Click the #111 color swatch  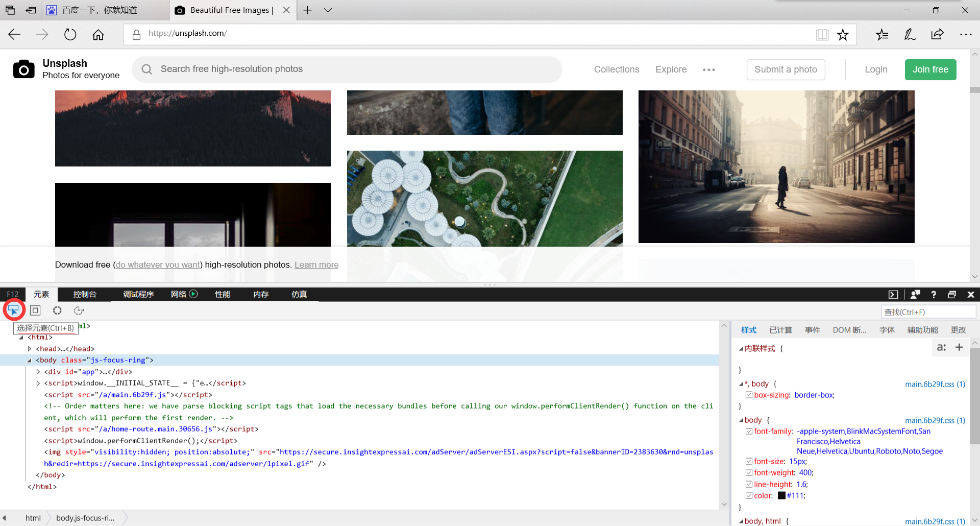tap(781, 495)
